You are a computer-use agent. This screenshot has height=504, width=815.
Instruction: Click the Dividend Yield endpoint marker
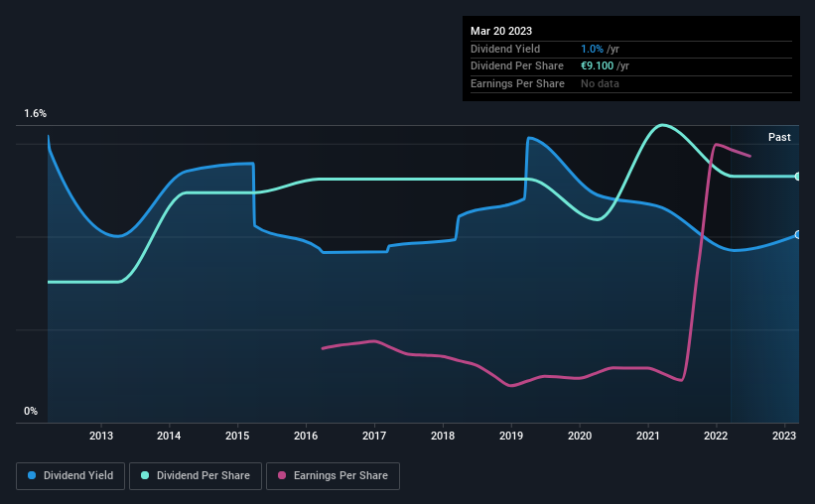point(798,235)
